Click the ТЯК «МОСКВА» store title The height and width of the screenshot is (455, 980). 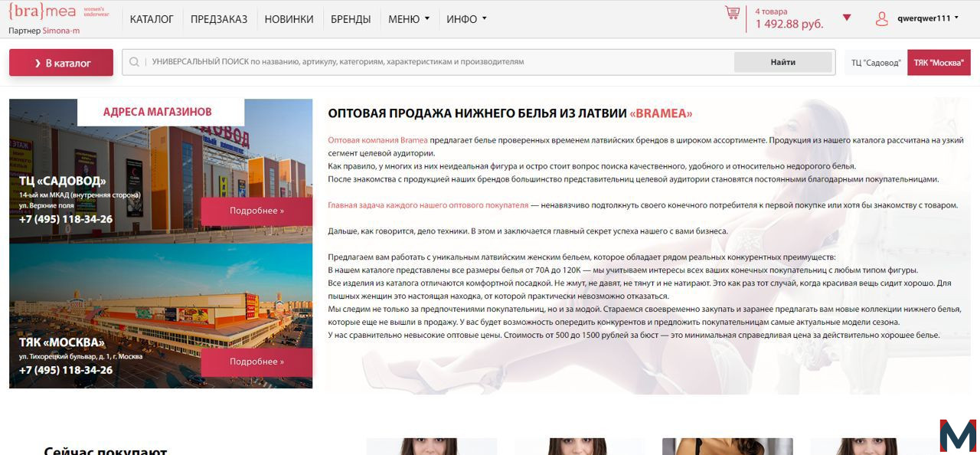[x=62, y=342]
